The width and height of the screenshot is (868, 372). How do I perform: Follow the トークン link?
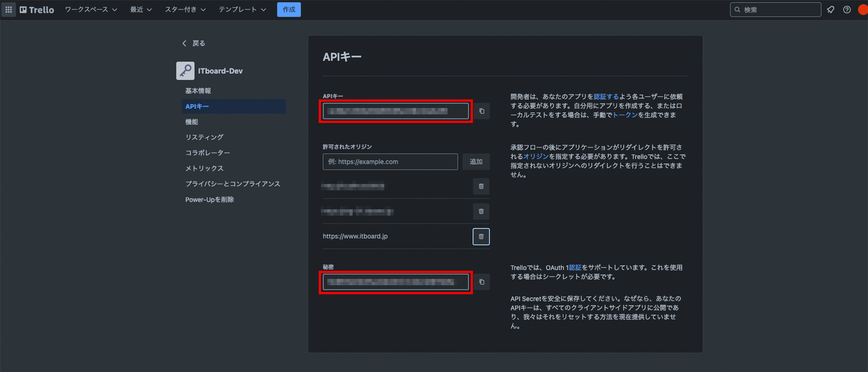pos(625,115)
